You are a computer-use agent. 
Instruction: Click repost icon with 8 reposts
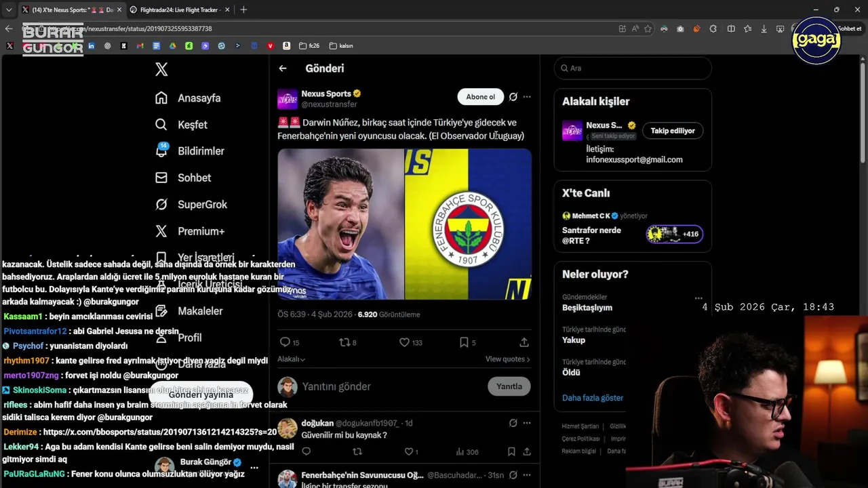347,342
